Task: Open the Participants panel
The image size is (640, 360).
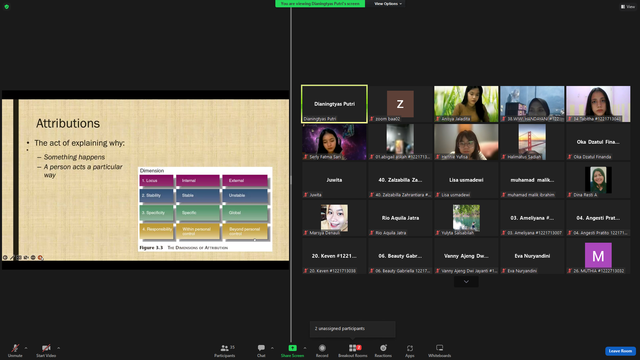Action: 224,350
